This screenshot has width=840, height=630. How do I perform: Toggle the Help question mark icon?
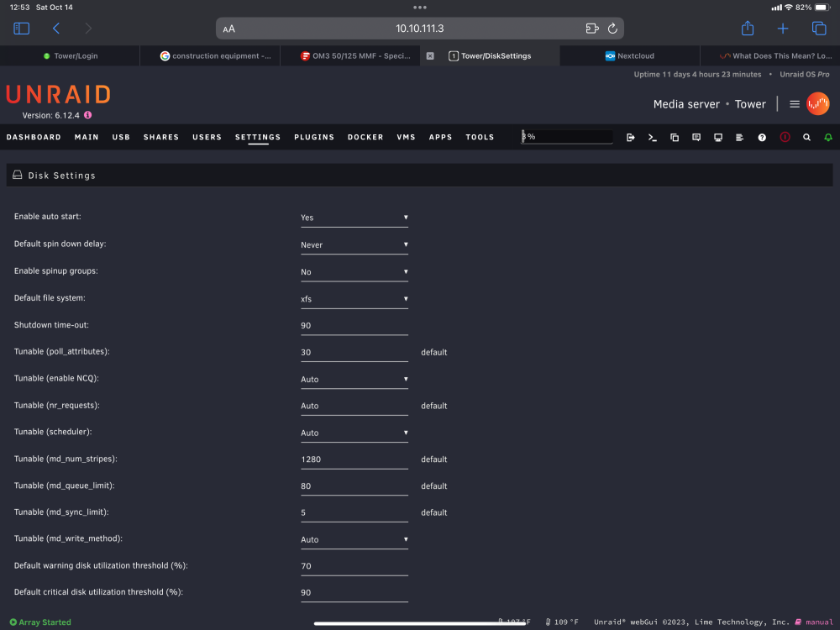pyautogui.click(x=762, y=138)
